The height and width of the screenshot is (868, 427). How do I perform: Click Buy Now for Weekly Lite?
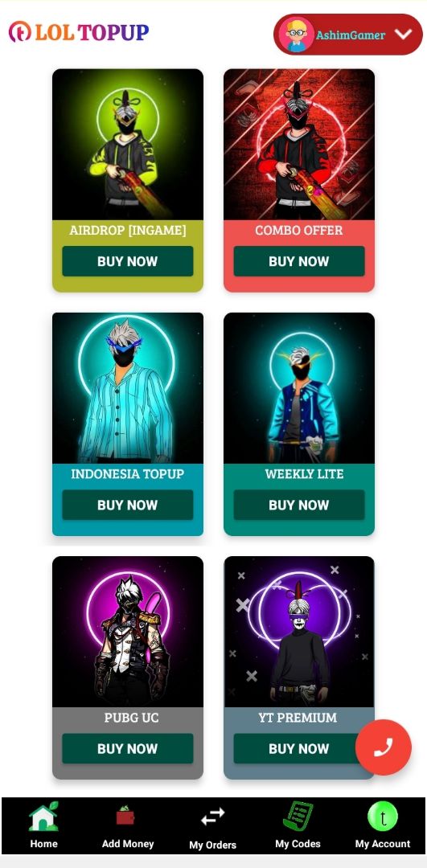coord(299,505)
